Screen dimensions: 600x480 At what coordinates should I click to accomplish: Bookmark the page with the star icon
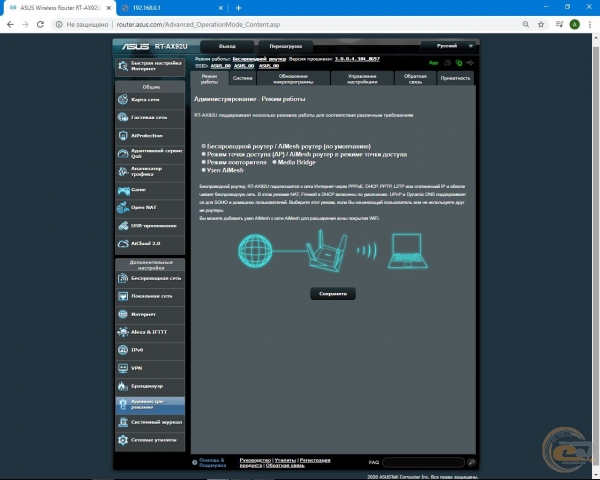[541, 24]
